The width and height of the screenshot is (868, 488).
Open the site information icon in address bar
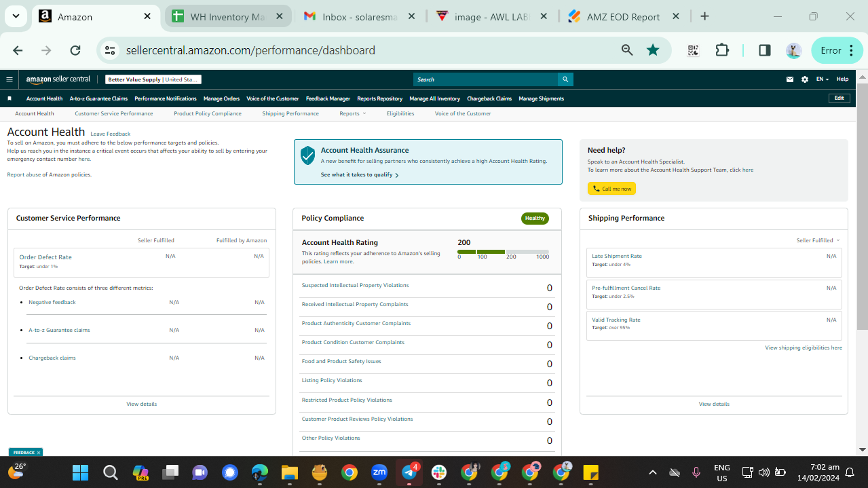click(110, 50)
